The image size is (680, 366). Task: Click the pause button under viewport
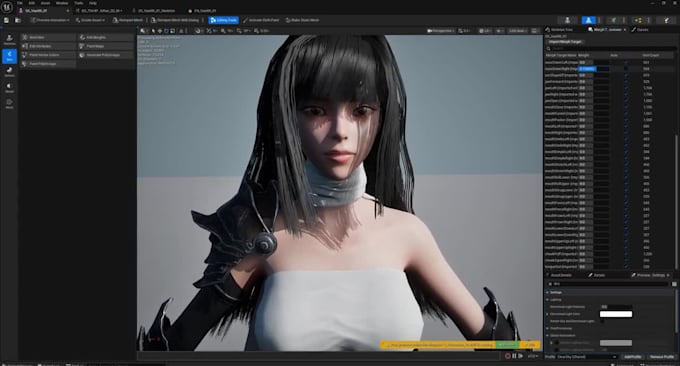pos(514,356)
